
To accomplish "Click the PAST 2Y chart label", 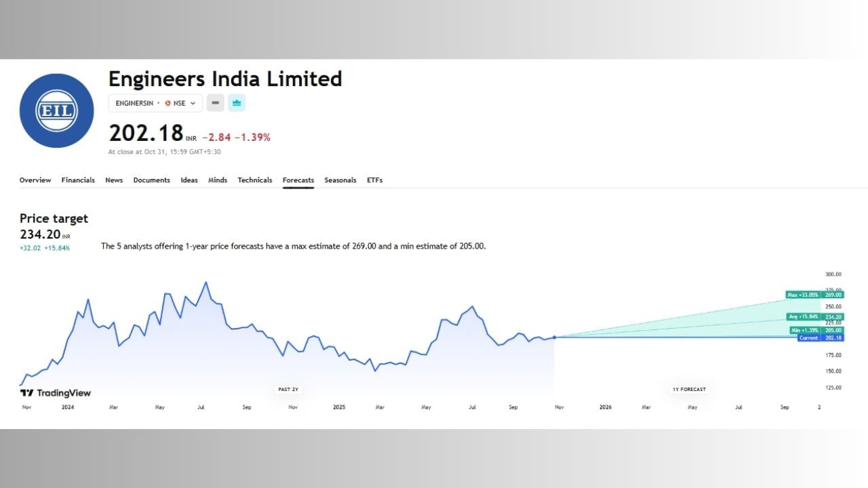I will tap(288, 389).
